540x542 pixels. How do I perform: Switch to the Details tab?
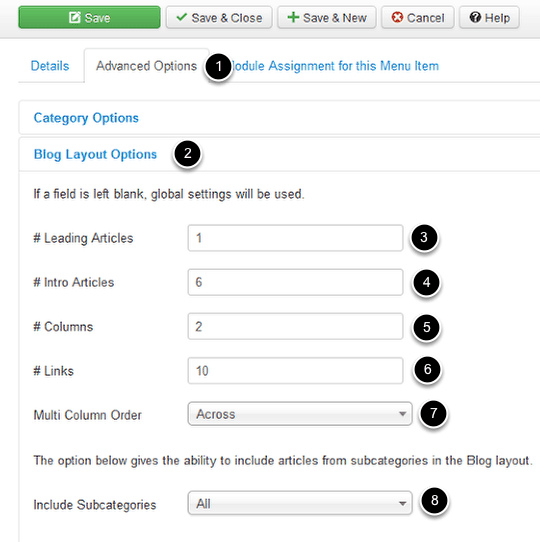[50, 66]
